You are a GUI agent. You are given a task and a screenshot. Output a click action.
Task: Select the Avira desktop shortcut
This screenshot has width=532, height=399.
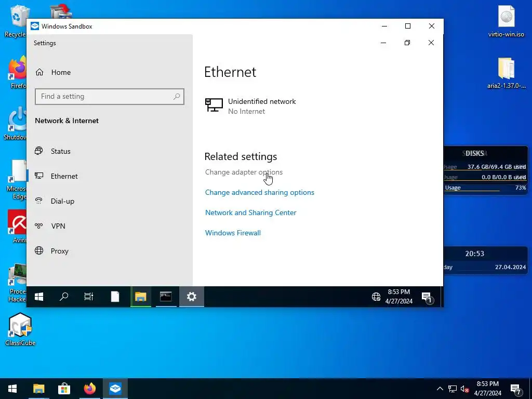pyautogui.click(x=17, y=227)
